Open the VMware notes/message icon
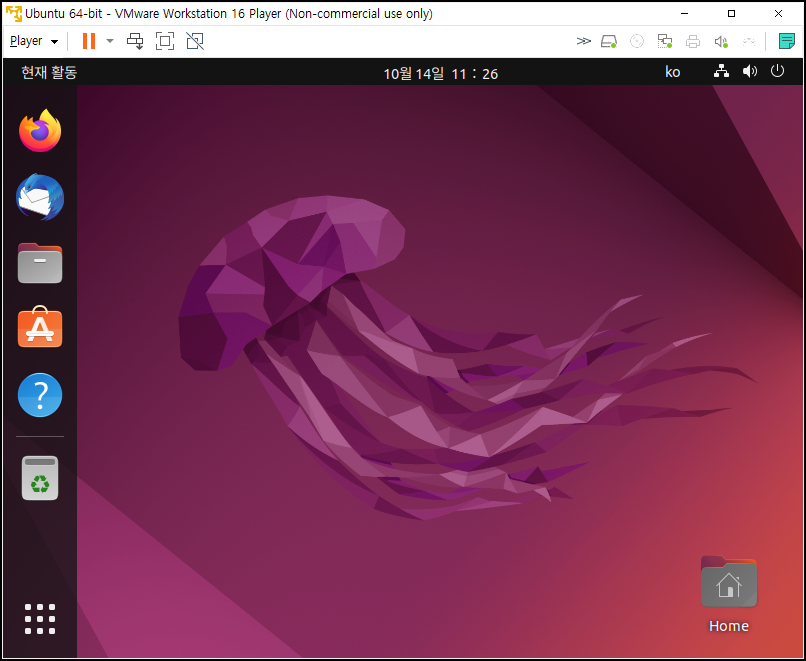This screenshot has width=806, height=661. pyautogui.click(x=786, y=41)
